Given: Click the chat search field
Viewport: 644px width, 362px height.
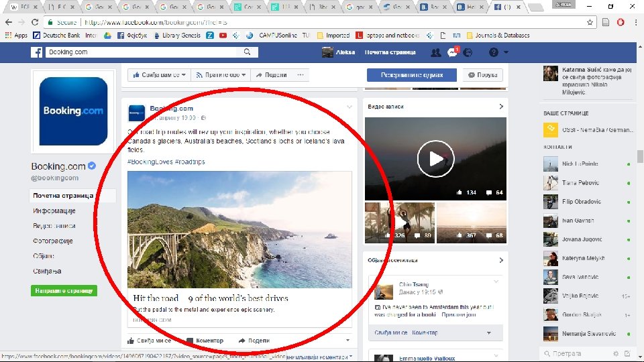Looking at the screenshot, I should 576,353.
